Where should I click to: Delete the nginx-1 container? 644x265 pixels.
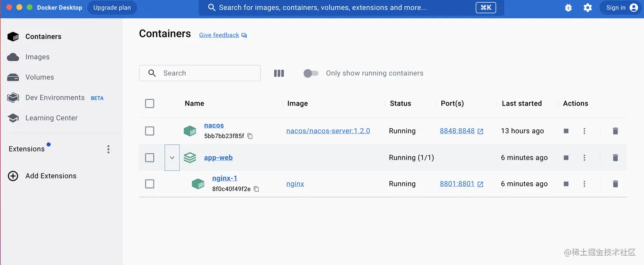point(615,184)
